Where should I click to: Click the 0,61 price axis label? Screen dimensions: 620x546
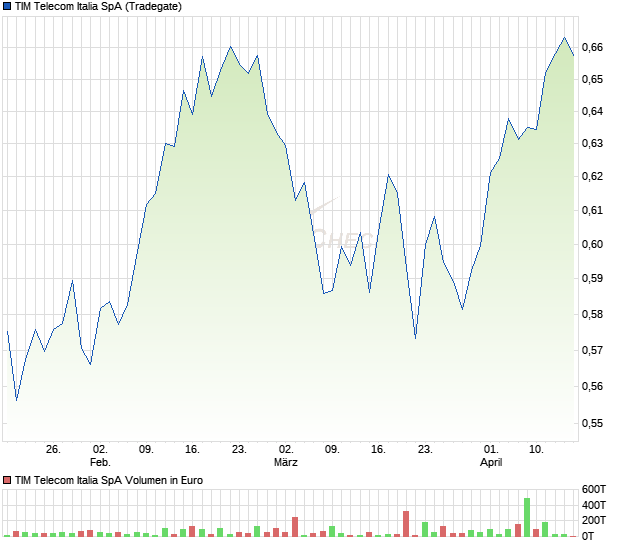point(592,210)
